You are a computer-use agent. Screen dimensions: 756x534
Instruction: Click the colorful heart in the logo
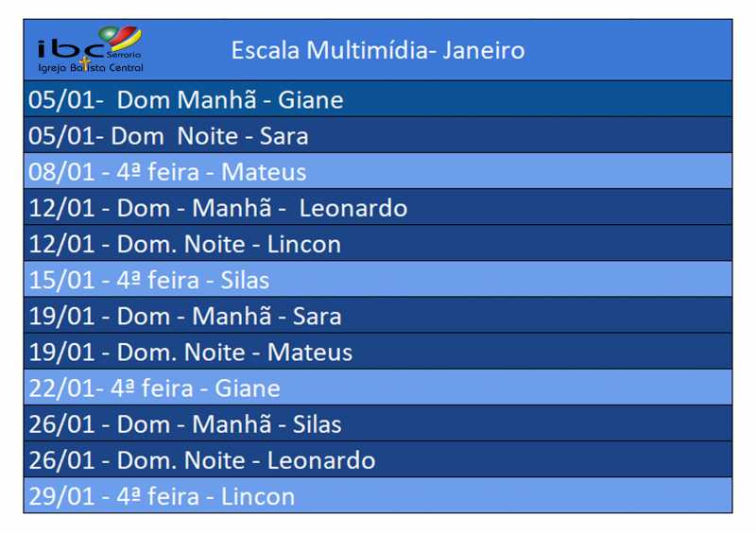coord(121,38)
